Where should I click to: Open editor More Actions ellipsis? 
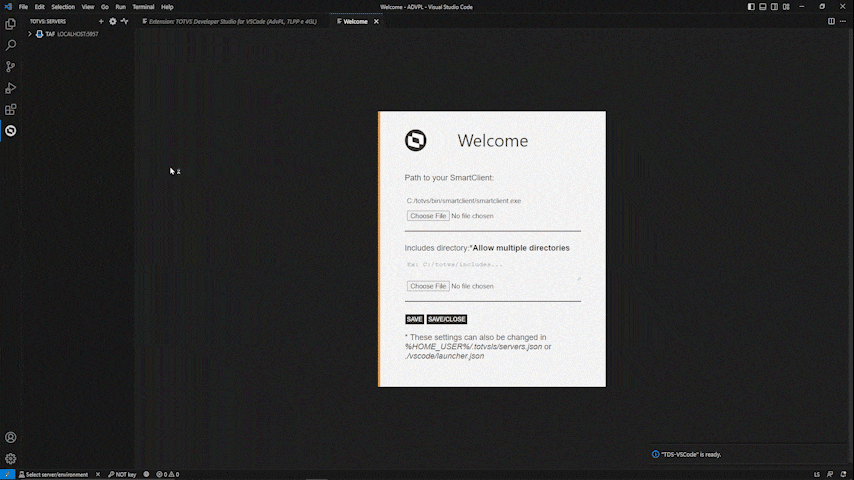point(843,21)
